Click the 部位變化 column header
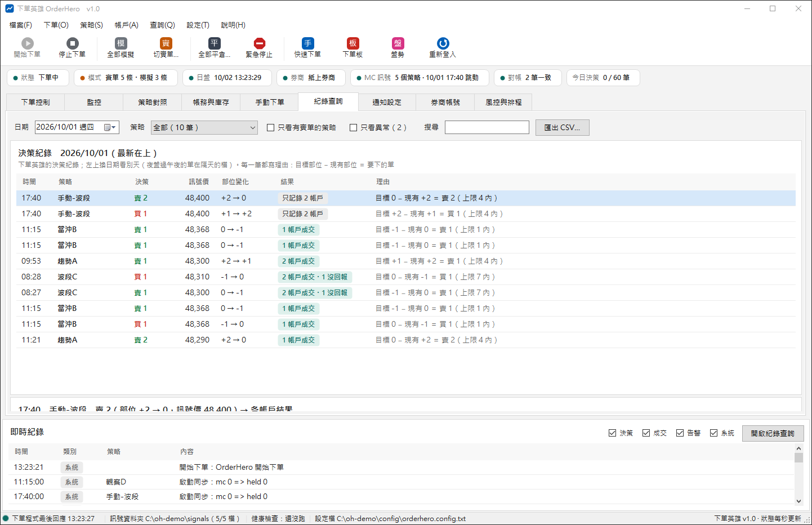 tap(235, 182)
